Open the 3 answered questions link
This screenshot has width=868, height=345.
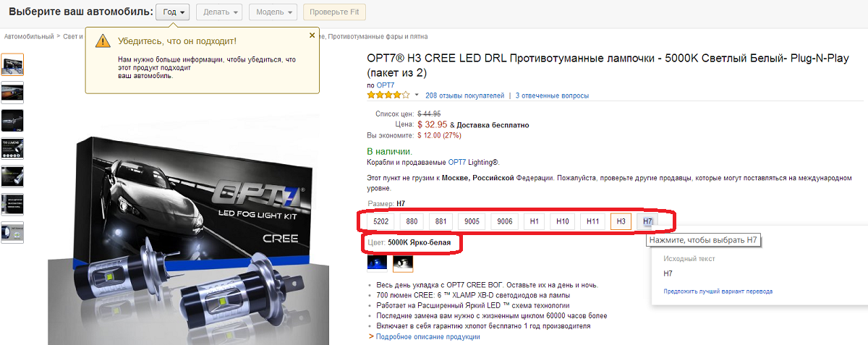coord(552,95)
